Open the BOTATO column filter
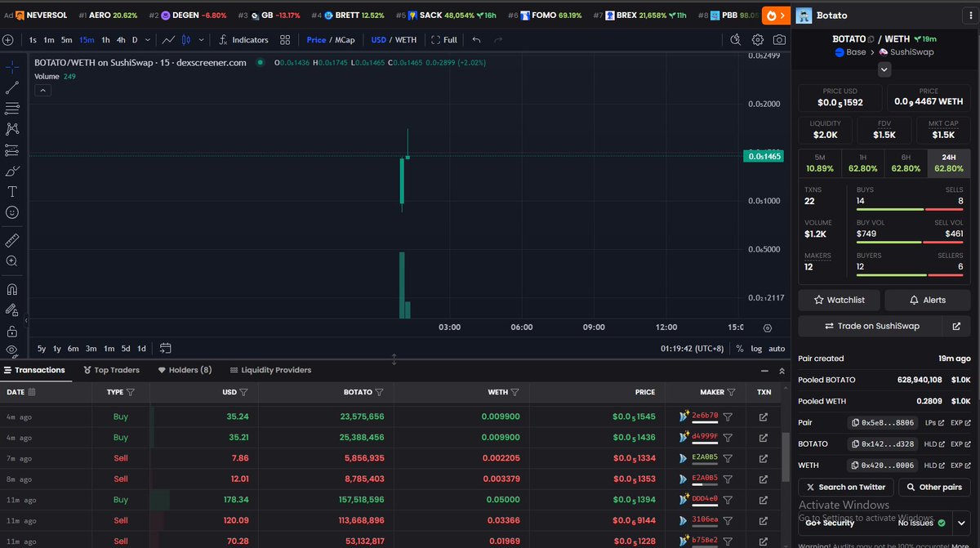 tap(379, 392)
